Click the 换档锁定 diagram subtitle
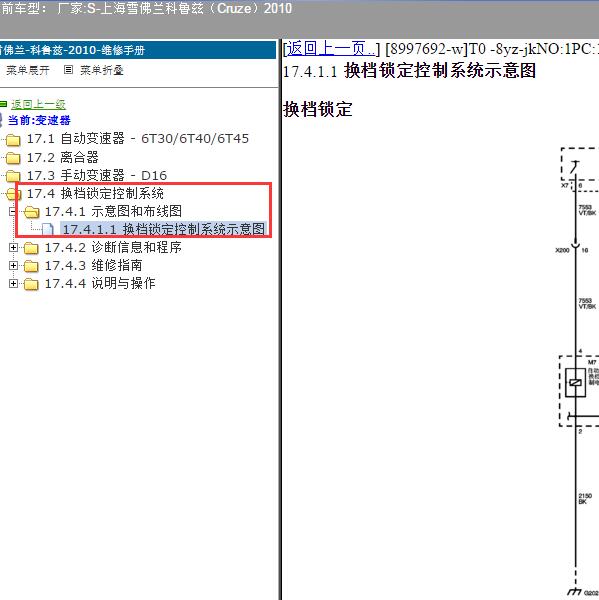 317,109
